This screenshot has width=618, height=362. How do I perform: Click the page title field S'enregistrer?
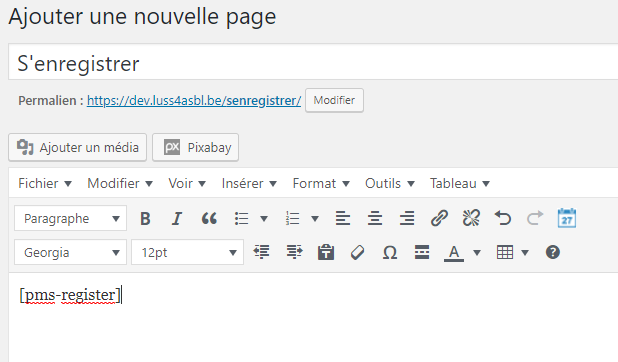[313, 62]
